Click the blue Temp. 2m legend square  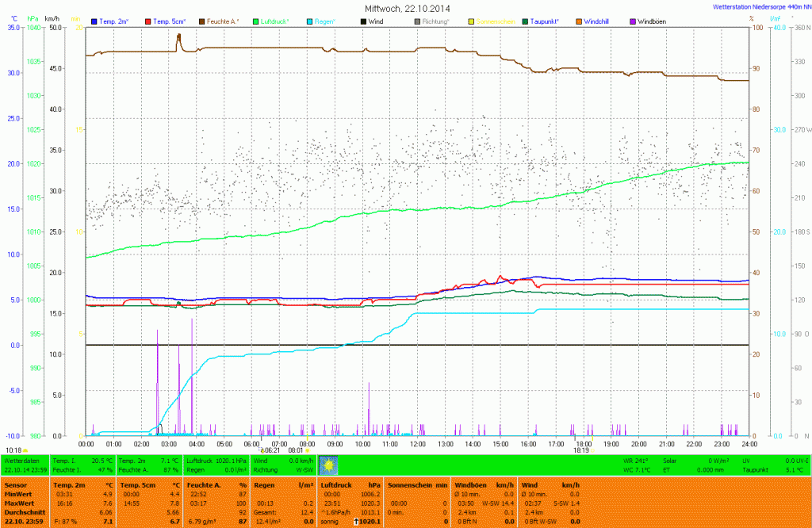95,21
